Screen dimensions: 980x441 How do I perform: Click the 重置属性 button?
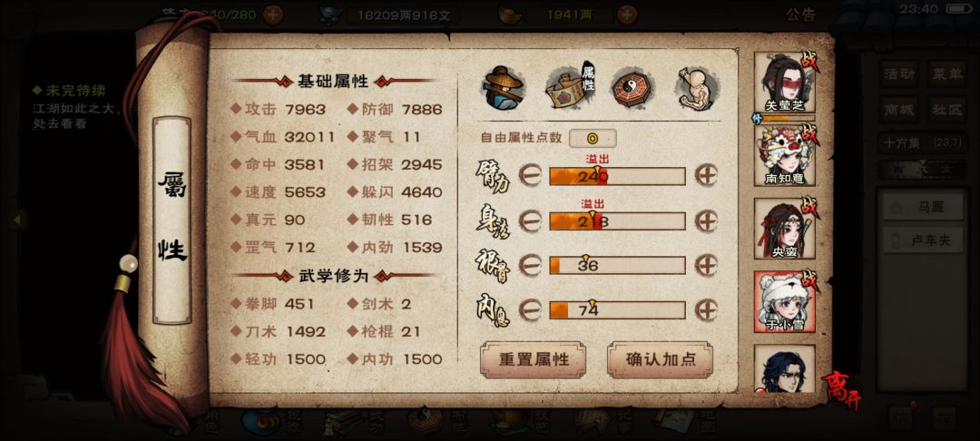pyautogui.click(x=534, y=359)
